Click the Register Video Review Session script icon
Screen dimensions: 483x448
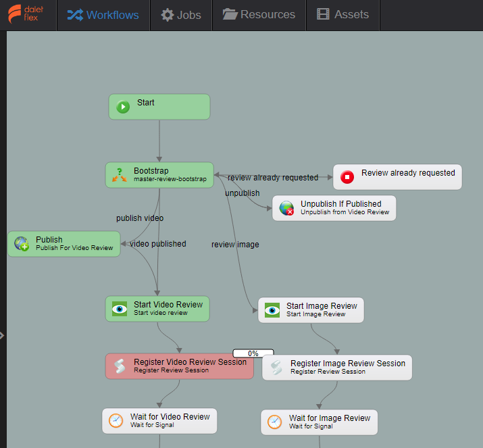[x=120, y=366]
